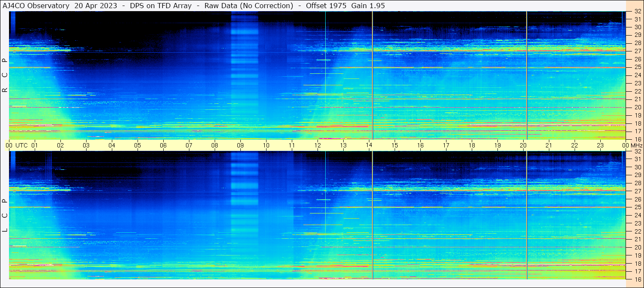This screenshot has height=288, width=644.
Task: Select hour 18 on the UTC time axis
Action: (x=472, y=145)
